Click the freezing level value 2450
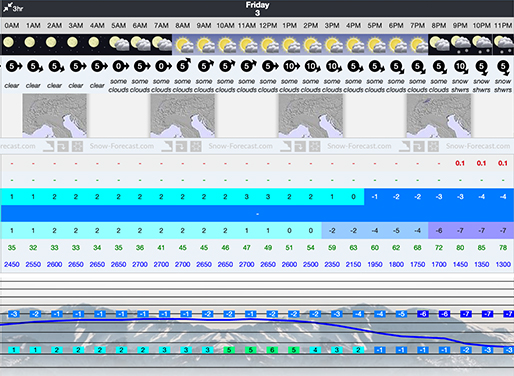 click(x=12, y=264)
